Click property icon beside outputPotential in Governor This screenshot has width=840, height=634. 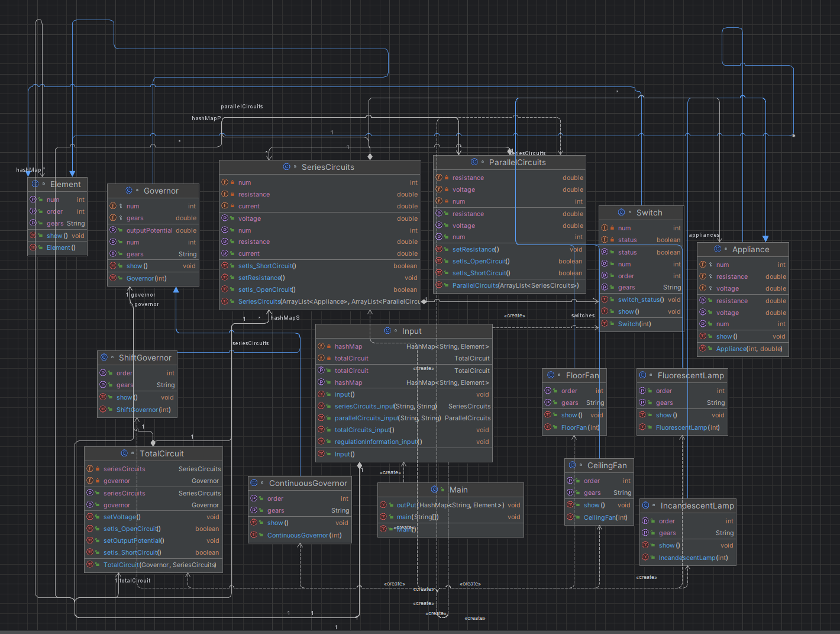tap(113, 230)
